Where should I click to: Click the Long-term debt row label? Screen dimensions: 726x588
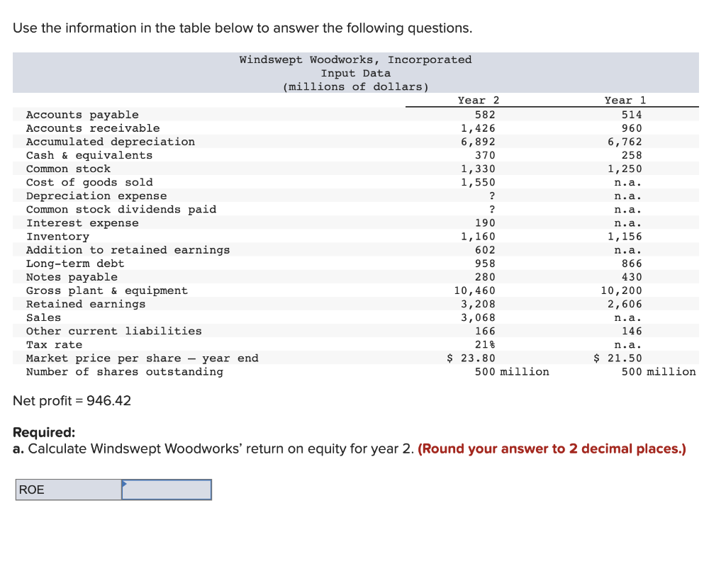pyautogui.click(x=75, y=263)
